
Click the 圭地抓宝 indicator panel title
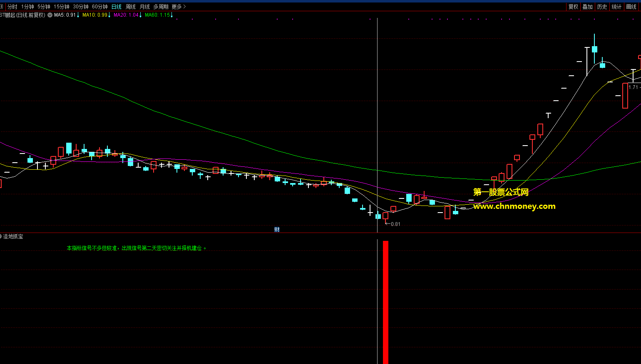click(x=13, y=237)
